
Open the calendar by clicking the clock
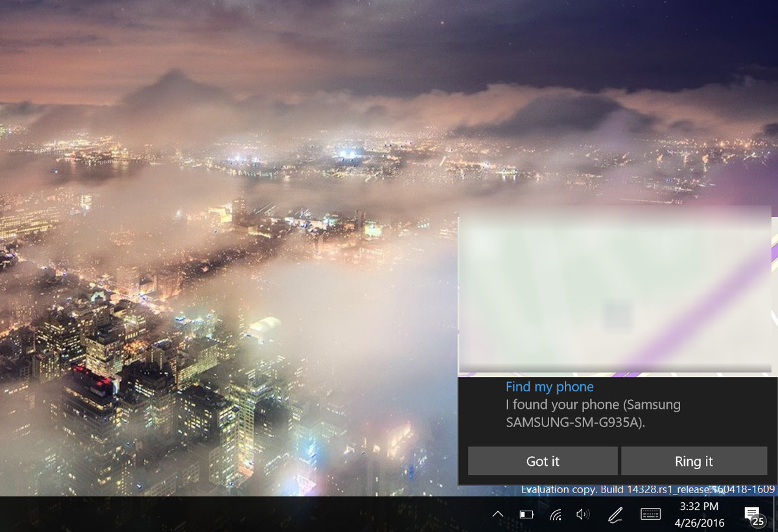pos(700,508)
